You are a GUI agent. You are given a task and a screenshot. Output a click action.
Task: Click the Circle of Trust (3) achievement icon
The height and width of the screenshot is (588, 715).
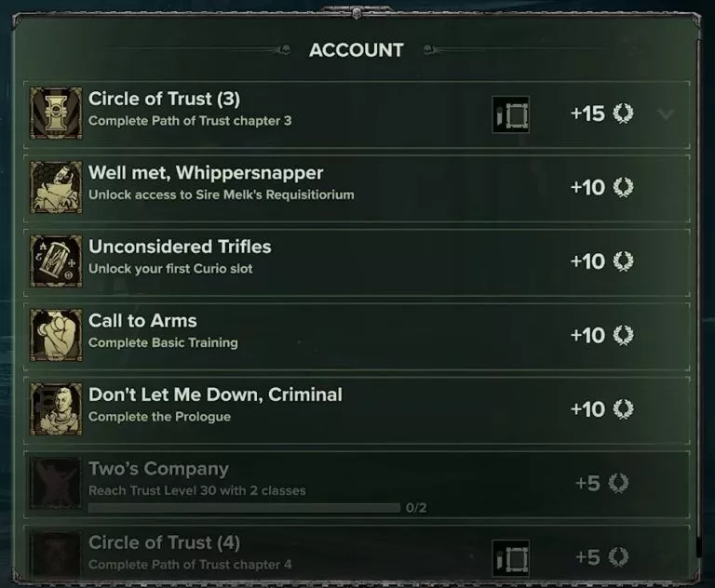pos(56,114)
